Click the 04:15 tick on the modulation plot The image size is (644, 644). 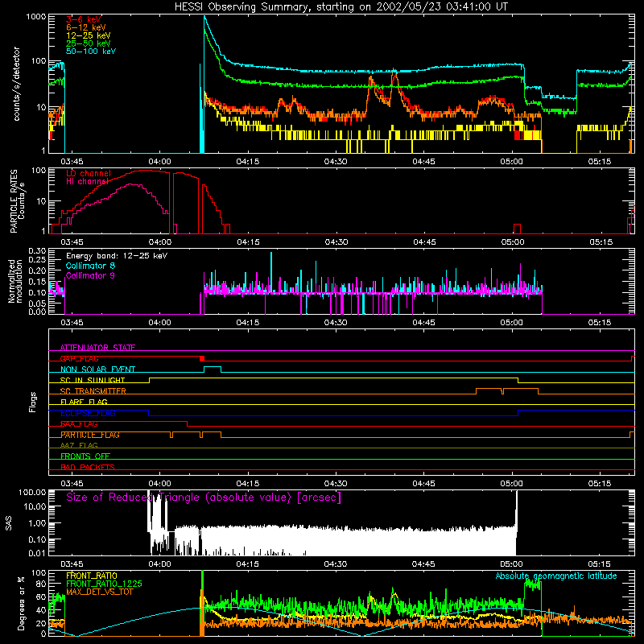click(x=248, y=323)
